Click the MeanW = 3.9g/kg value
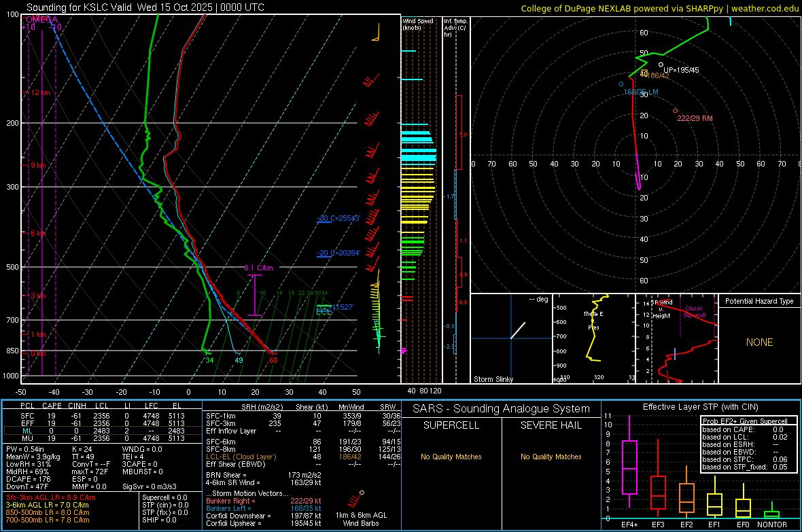802x532 pixels. click(33, 457)
